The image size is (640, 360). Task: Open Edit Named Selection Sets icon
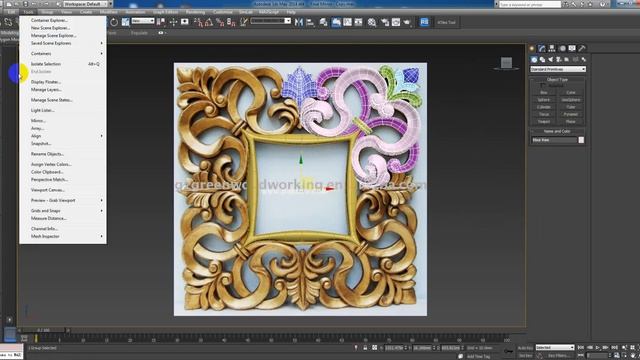pos(244,22)
